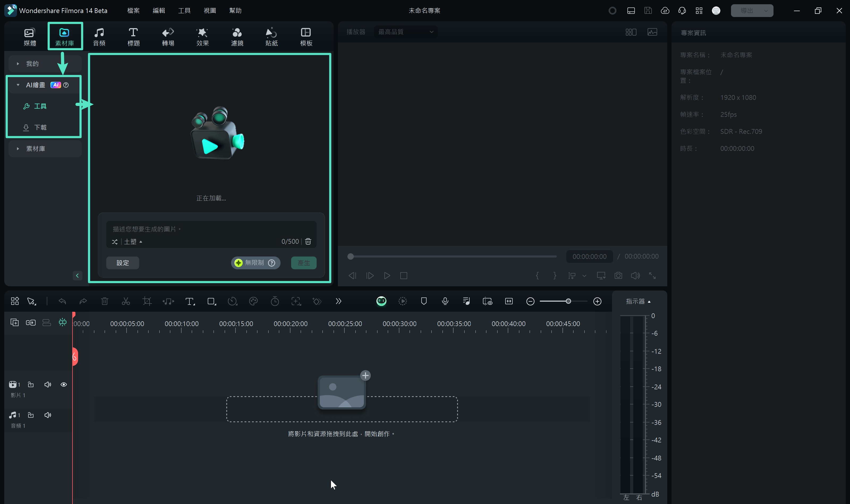Collapse the AI繪畫 section

pos(18,85)
